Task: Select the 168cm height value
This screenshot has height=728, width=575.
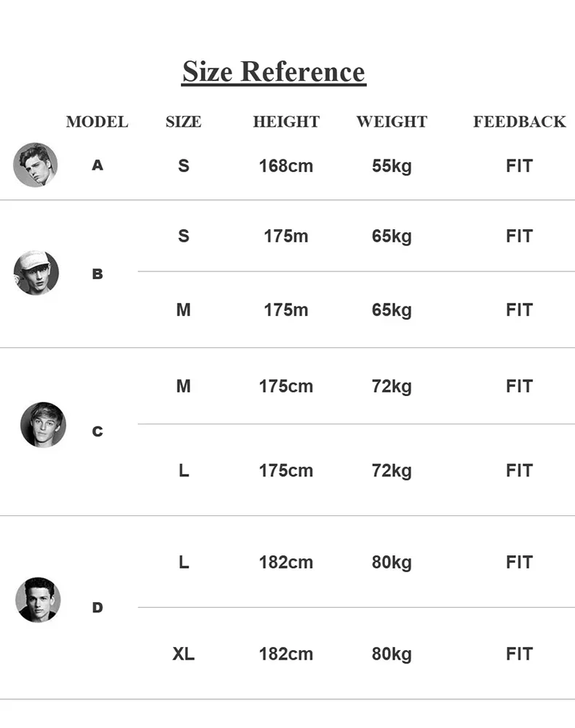Action: [x=286, y=166]
